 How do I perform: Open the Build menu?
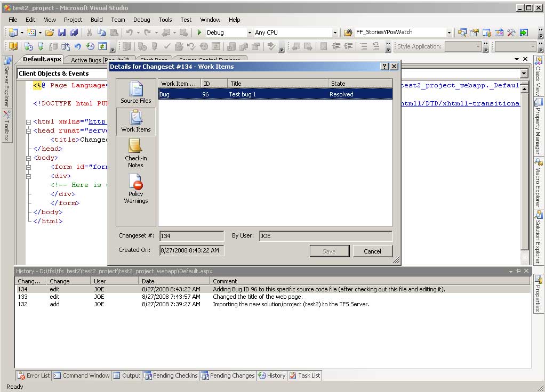(97, 20)
